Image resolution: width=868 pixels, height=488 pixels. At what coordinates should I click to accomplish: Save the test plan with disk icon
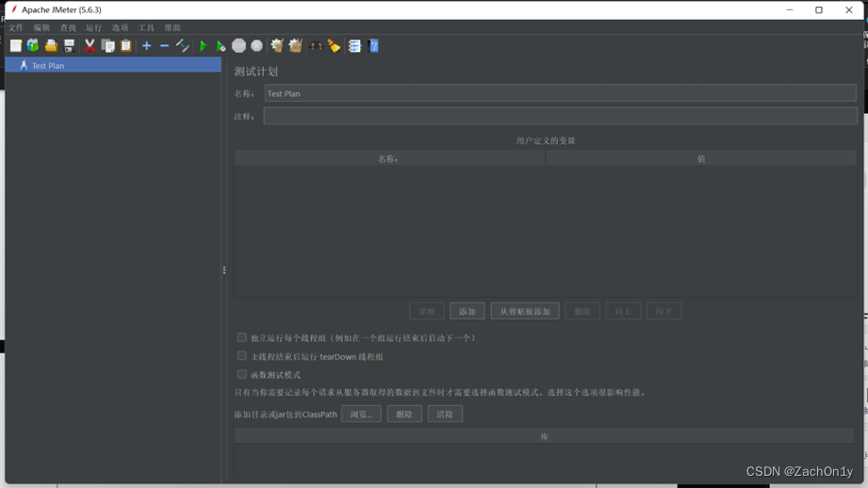click(x=69, y=46)
